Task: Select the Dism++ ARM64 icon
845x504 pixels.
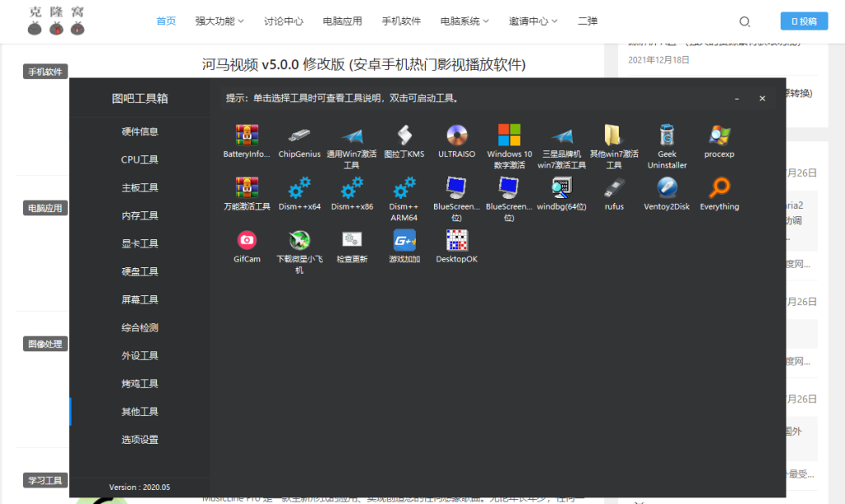Action: click(x=404, y=187)
